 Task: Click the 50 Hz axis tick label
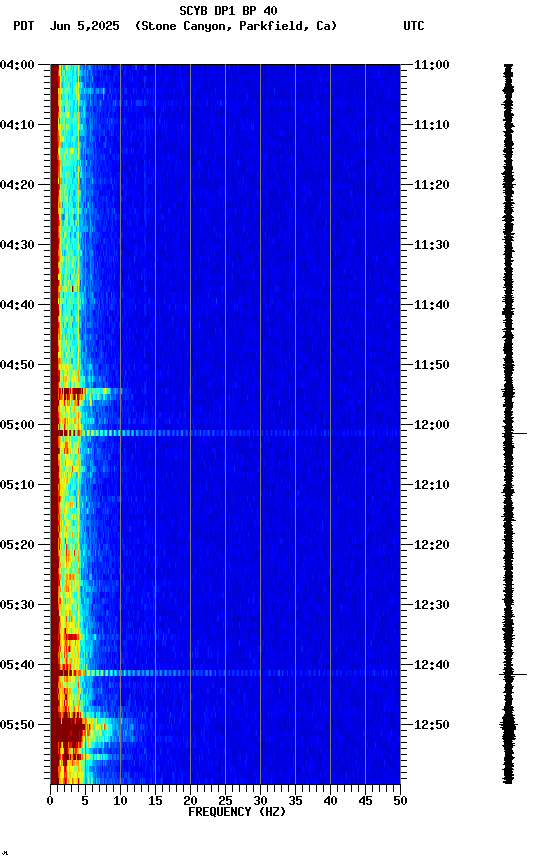click(x=401, y=801)
